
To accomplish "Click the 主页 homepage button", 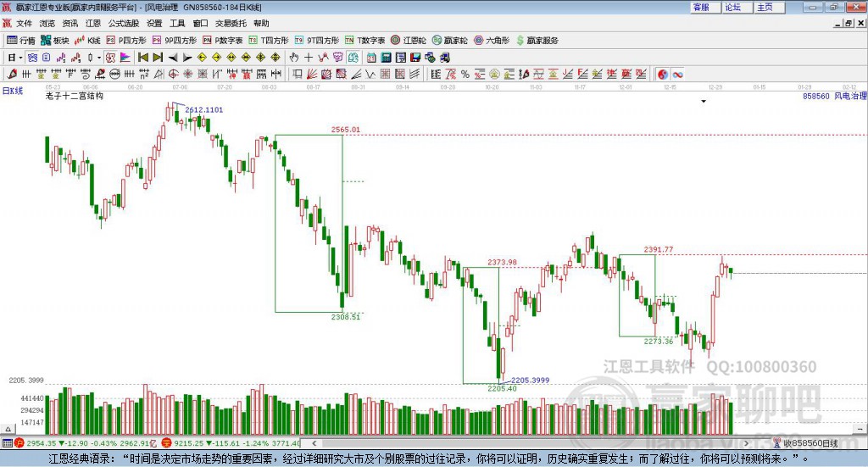I will point(769,7).
